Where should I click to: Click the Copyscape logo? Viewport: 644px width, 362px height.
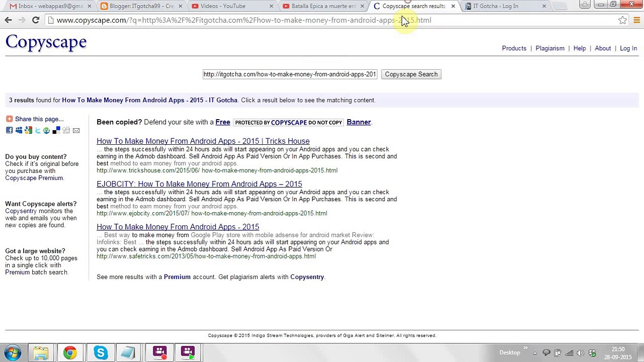tap(46, 42)
